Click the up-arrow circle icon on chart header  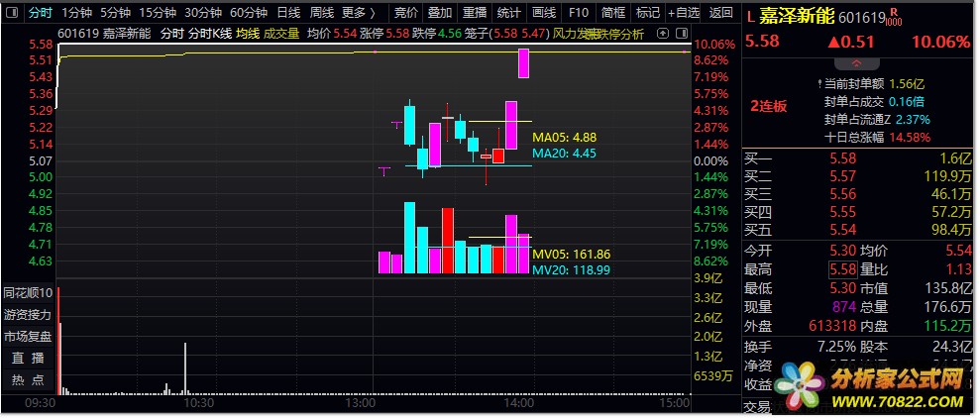point(664,34)
